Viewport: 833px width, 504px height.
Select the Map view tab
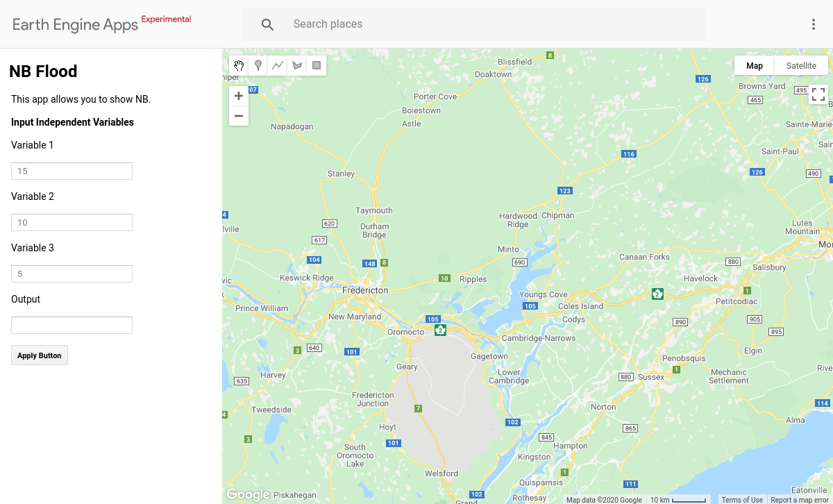click(754, 65)
